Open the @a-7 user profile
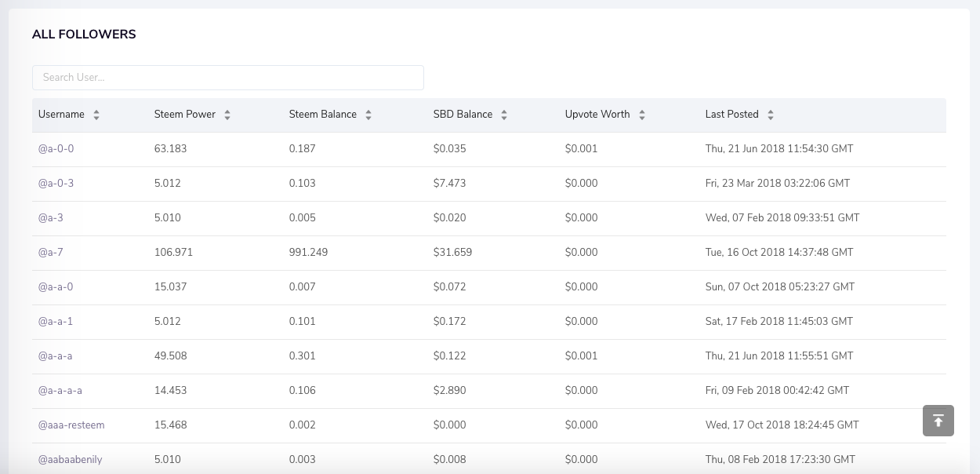This screenshot has width=980, height=474. (x=51, y=253)
